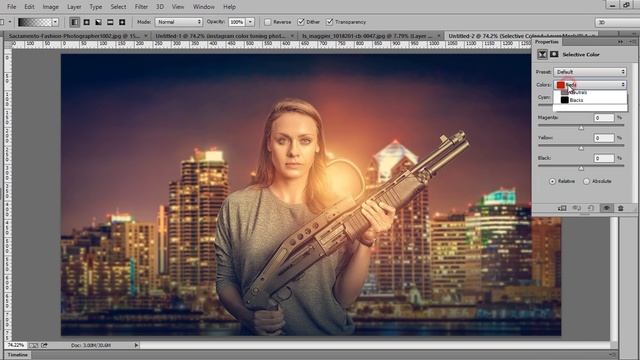Open the Window menu
Image resolution: width=640 pixels, height=360 pixels.
(204, 7)
